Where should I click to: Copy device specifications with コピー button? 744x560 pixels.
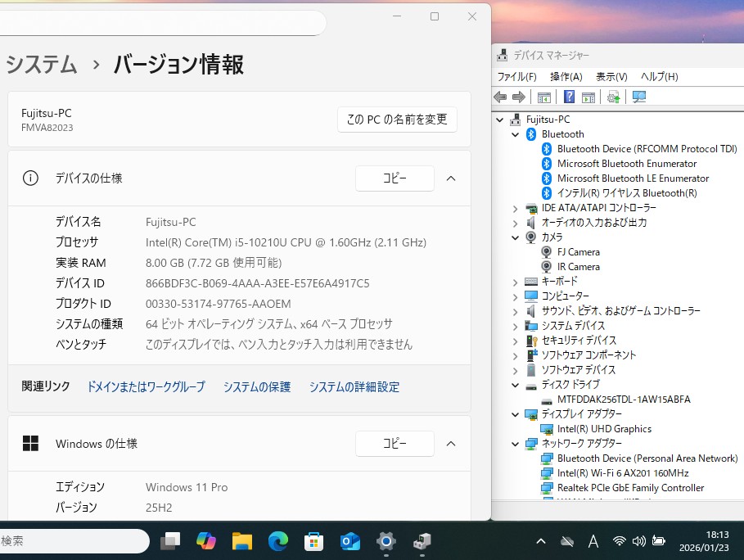pos(394,178)
